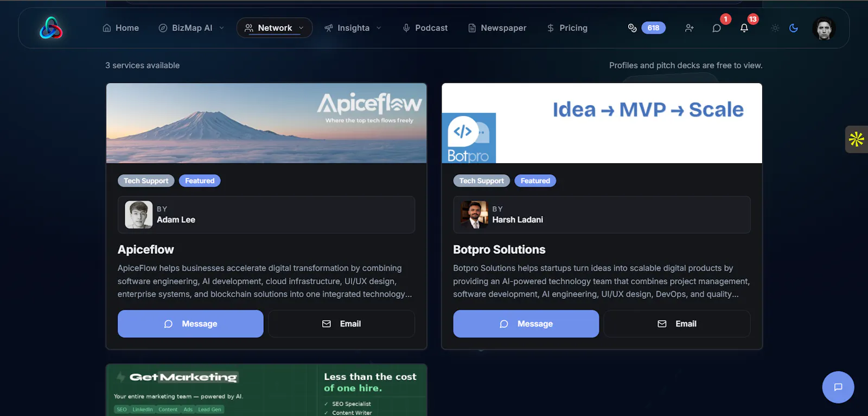
Task: Open the BizMap AI menu item
Action: (x=186, y=28)
